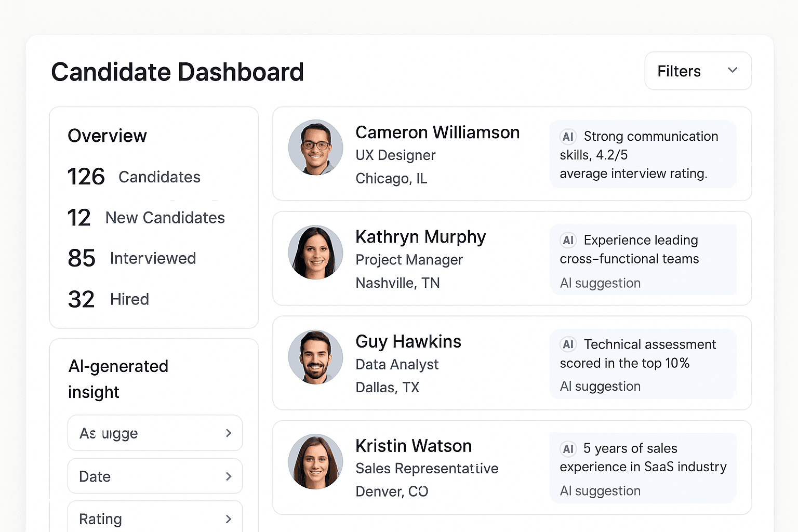Click "AI suggestion" on Kristin Watson's card
The height and width of the screenshot is (532, 798).
(600, 490)
